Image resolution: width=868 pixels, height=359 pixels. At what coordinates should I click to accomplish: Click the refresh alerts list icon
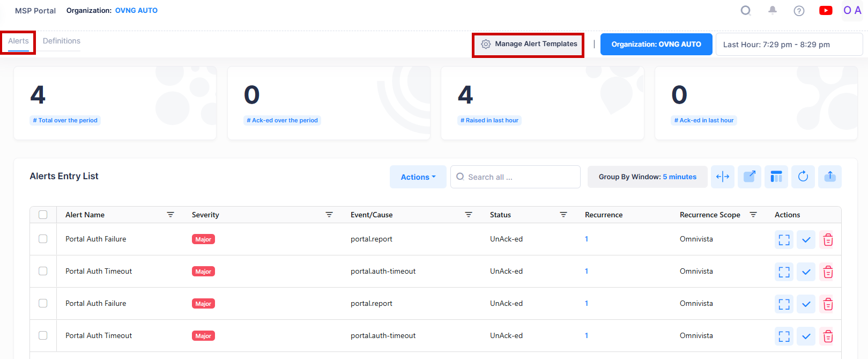803,177
